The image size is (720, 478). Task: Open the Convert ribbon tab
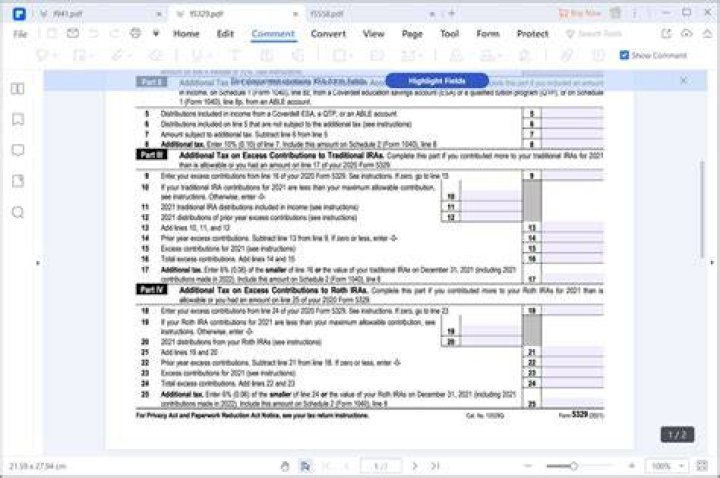[x=328, y=34]
